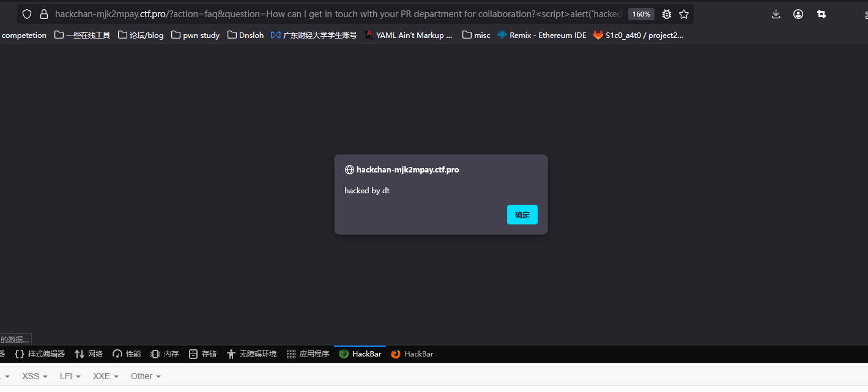This screenshot has height=392, width=868.
Task: Switch to the 存储 devtools tab
Action: [x=202, y=354]
